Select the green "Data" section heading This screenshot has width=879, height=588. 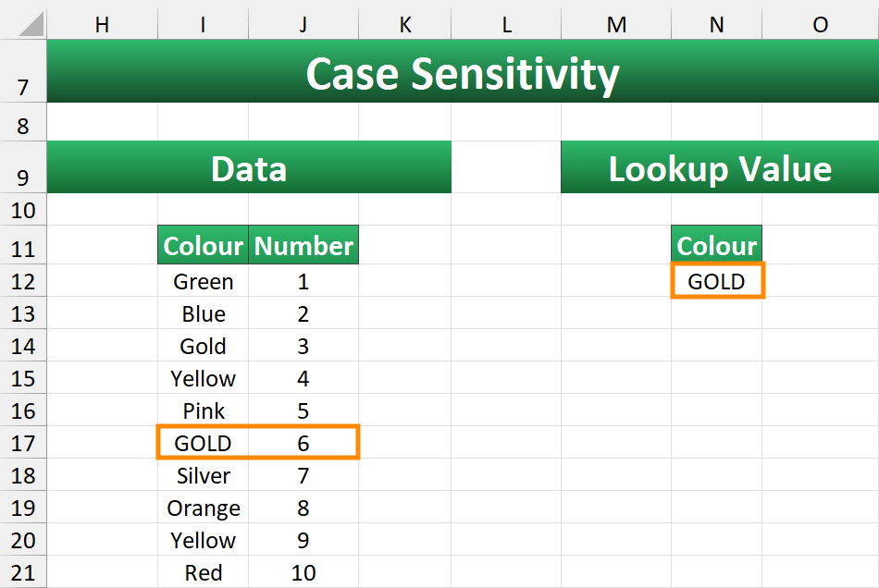point(248,168)
